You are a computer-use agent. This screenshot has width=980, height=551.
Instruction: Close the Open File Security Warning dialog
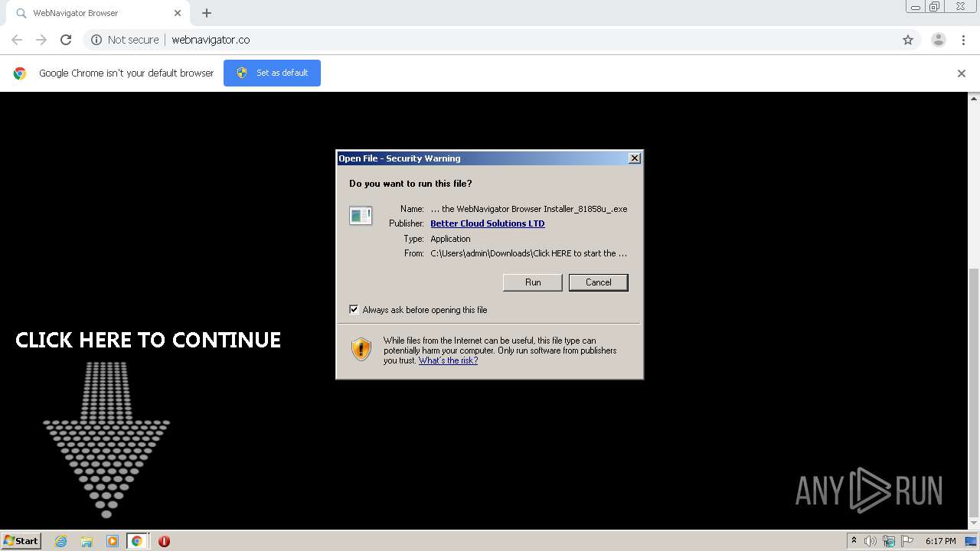click(x=635, y=158)
